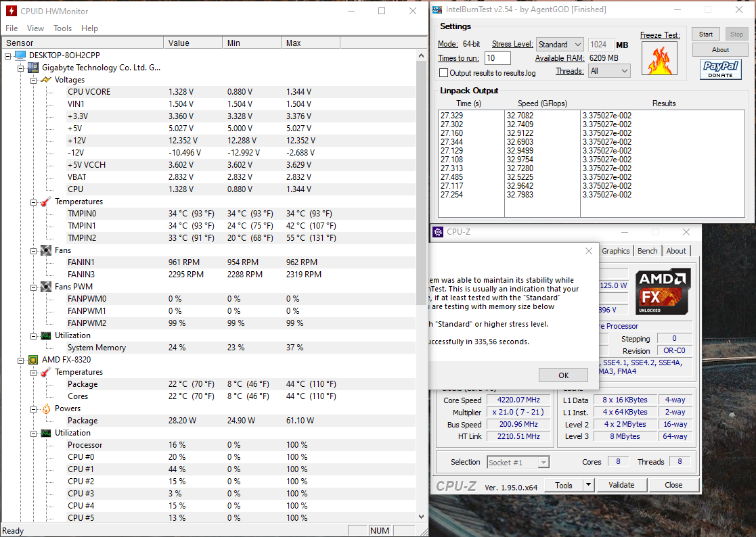Open the Tools dropdown arrow in CPU-Z
Image resolution: width=756 pixels, height=537 pixels.
pos(588,484)
